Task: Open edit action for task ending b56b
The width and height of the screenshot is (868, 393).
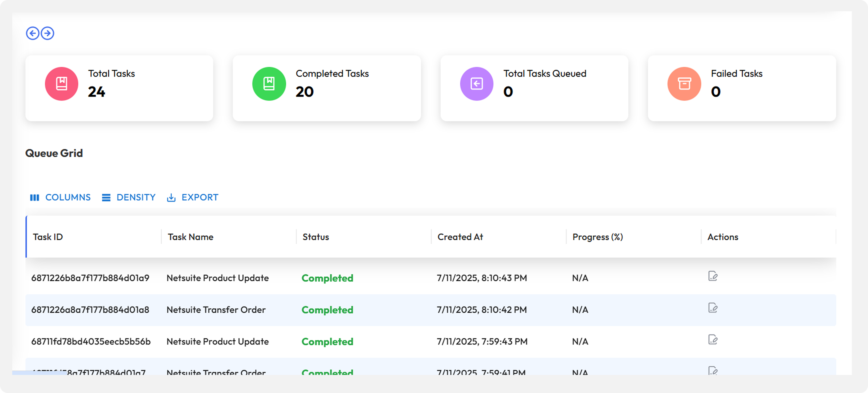Action: pyautogui.click(x=713, y=340)
